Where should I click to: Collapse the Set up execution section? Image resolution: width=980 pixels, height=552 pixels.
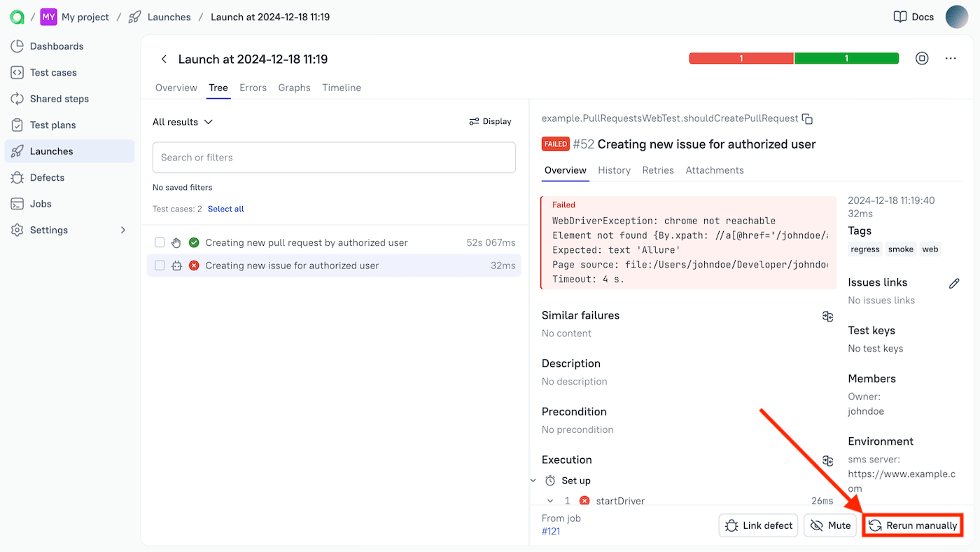[533, 481]
